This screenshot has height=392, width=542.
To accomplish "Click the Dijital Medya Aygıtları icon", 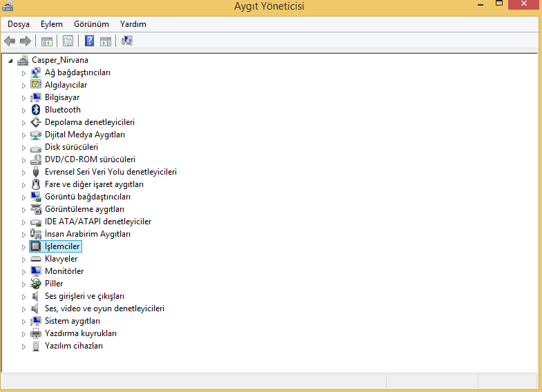I will [36, 135].
